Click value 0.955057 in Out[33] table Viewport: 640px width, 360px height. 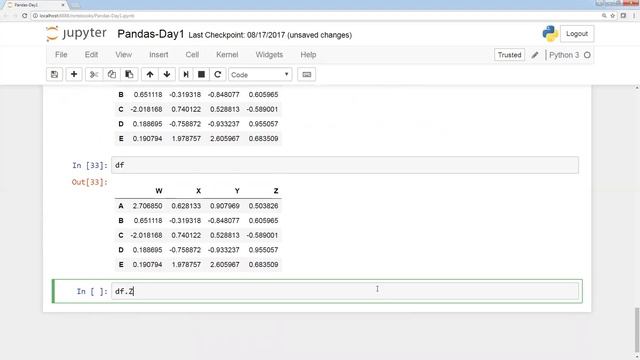[263, 250]
